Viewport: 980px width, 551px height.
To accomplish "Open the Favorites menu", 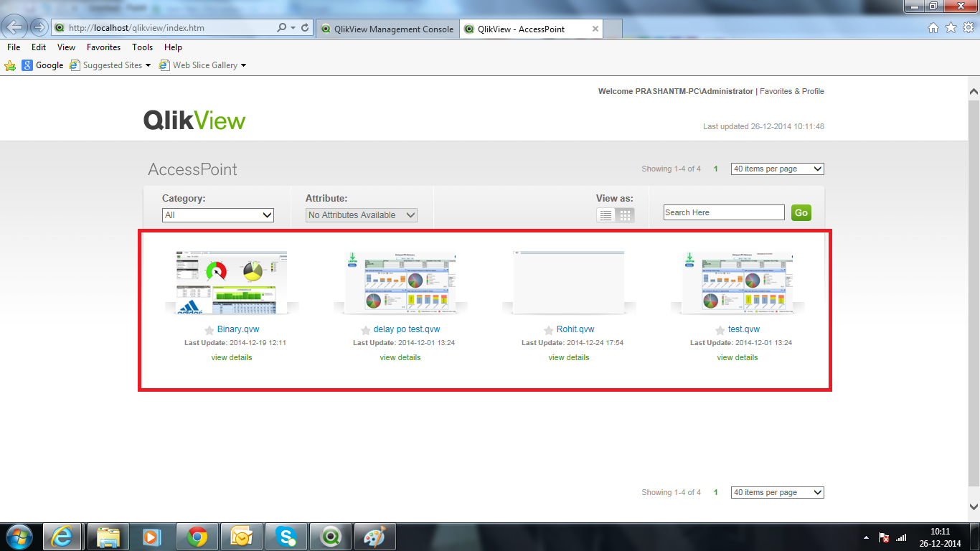I will (104, 47).
